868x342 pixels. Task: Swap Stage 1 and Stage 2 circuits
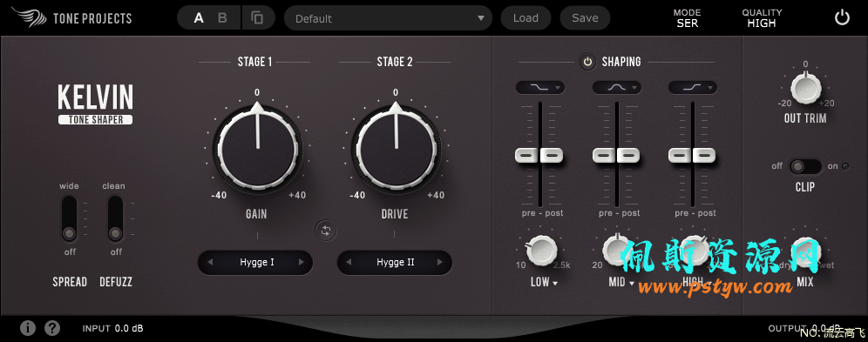(326, 231)
